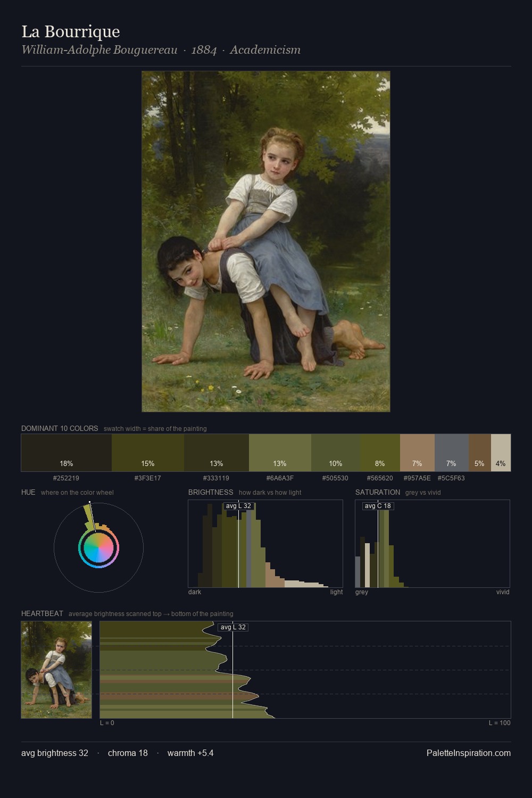The image size is (532, 798).
Task: Click the heartbeat scan description caption
Action: 151,614
